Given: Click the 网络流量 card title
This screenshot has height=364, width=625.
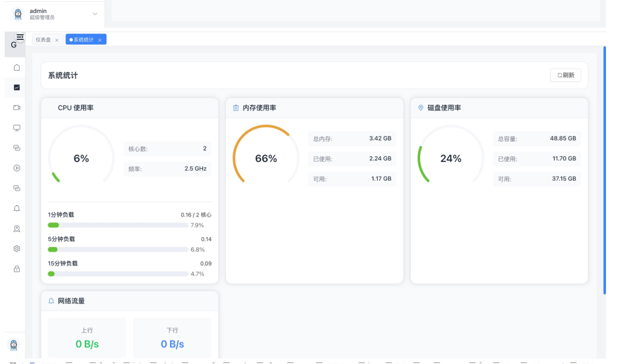Looking at the screenshot, I should pos(71,301).
